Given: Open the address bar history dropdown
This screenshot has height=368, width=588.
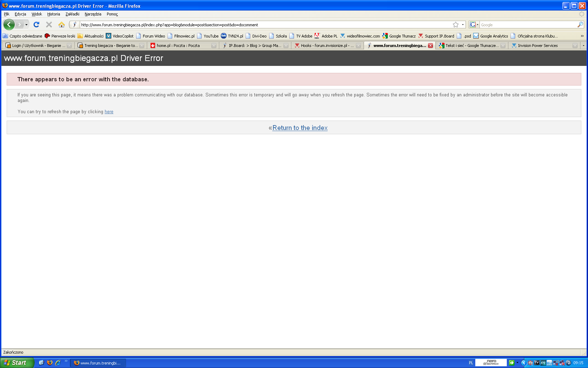Looking at the screenshot, I should (463, 25).
